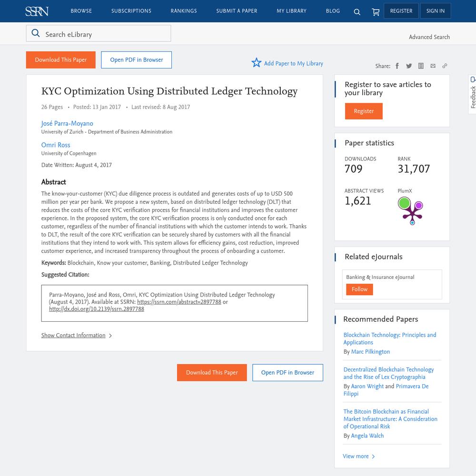Open My Library menu item
This screenshot has width=476, height=476.
(x=291, y=11)
